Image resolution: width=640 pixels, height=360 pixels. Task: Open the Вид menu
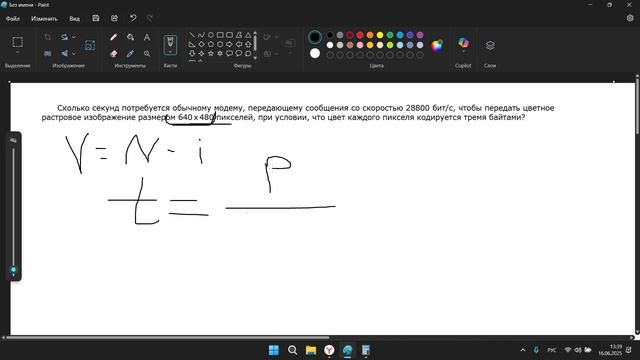click(74, 18)
